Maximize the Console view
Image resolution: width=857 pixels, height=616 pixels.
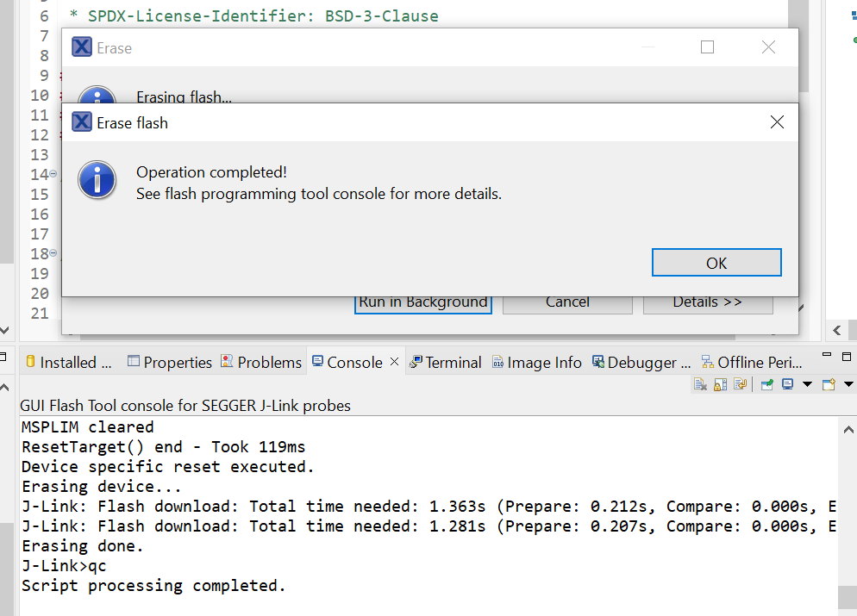[846, 354]
